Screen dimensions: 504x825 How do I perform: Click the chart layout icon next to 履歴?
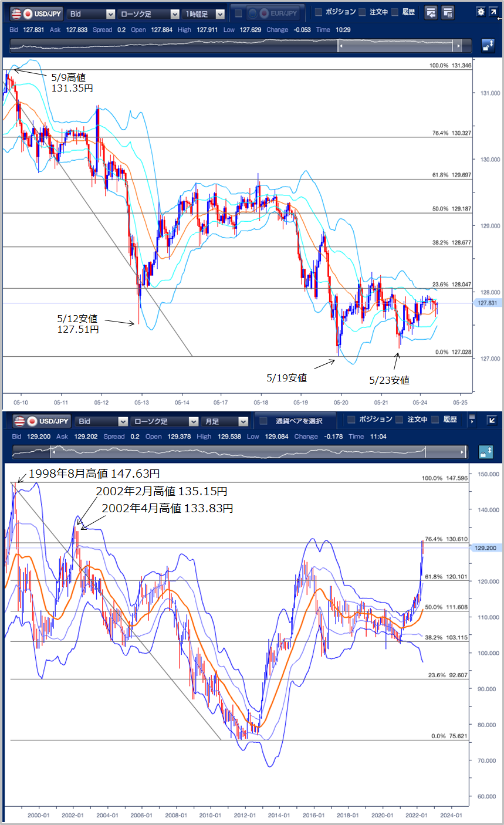(x=431, y=12)
